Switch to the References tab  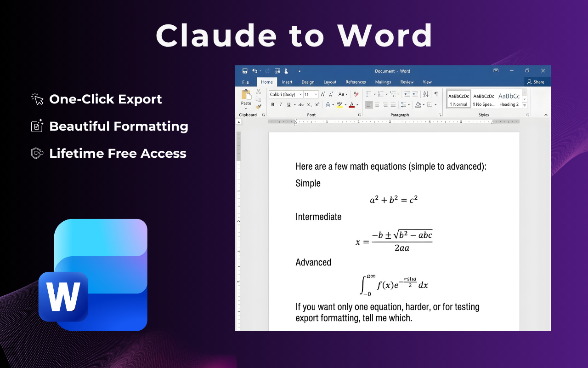[x=356, y=82]
